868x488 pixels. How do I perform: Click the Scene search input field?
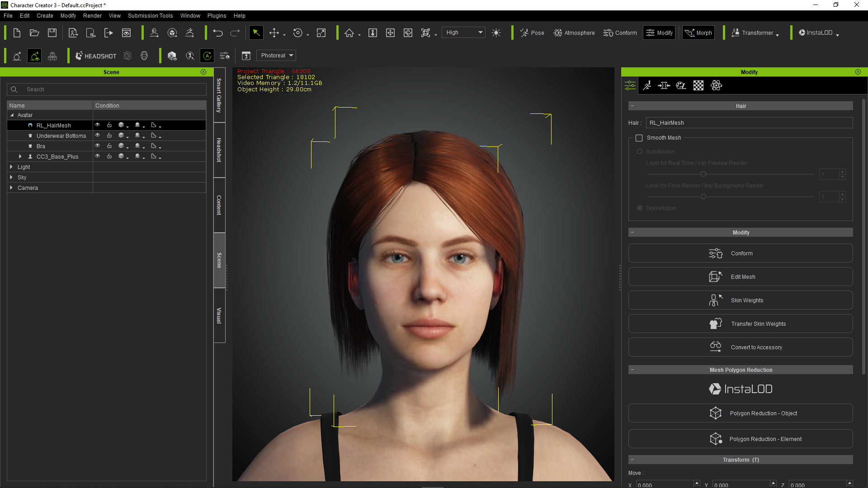[107, 89]
